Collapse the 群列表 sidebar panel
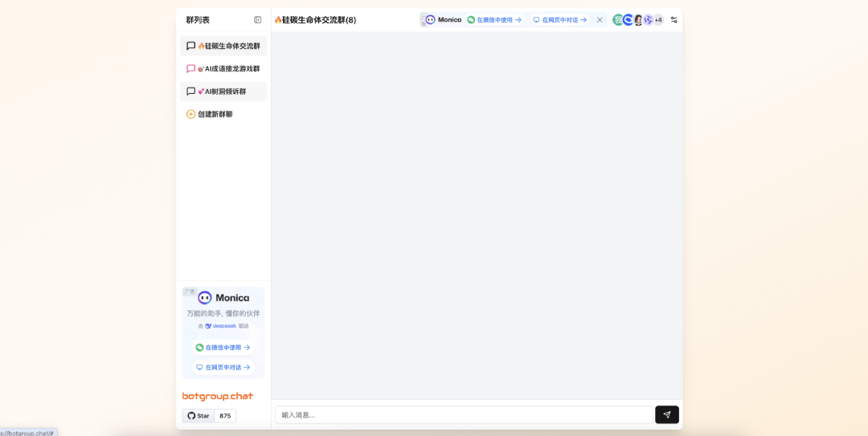 coord(257,20)
